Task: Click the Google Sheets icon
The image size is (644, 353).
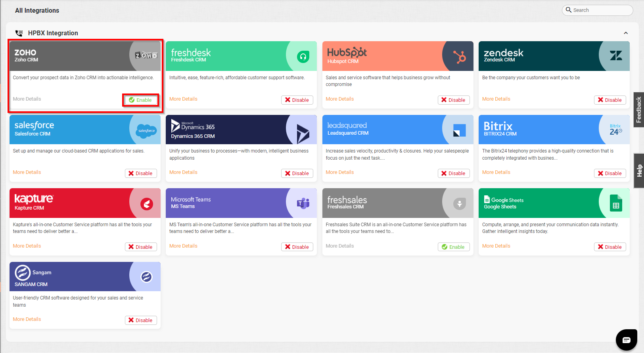Action: (x=616, y=203)
